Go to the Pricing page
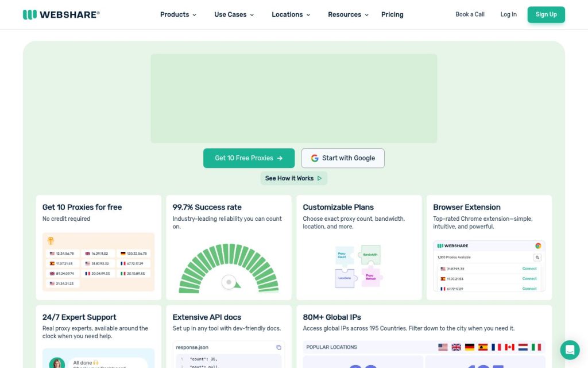This screenshot has width=588, height=368. [x=392, y=14]
